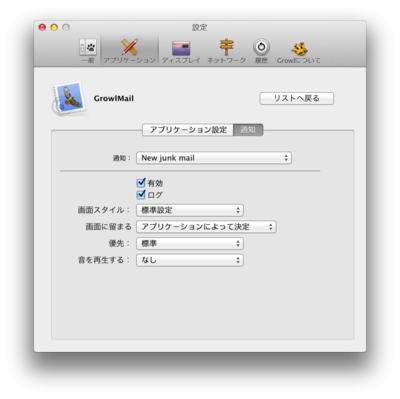Open the 通知 New junk mail dropdown
This screenshot has width=400, height=399.
(214, 158)
